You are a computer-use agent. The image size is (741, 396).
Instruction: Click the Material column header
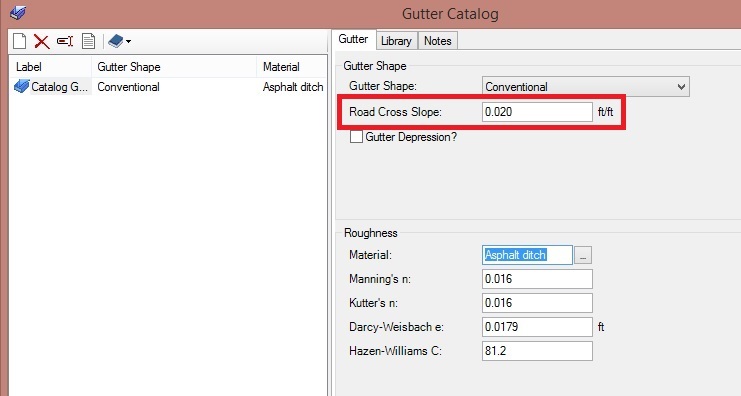(x=292, y=67)
